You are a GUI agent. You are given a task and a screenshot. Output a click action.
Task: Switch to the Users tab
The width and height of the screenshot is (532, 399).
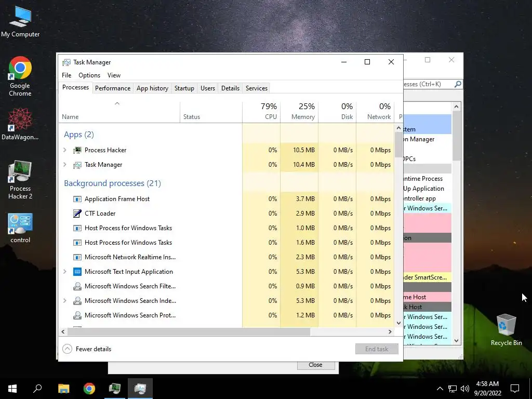click(208, 88)
